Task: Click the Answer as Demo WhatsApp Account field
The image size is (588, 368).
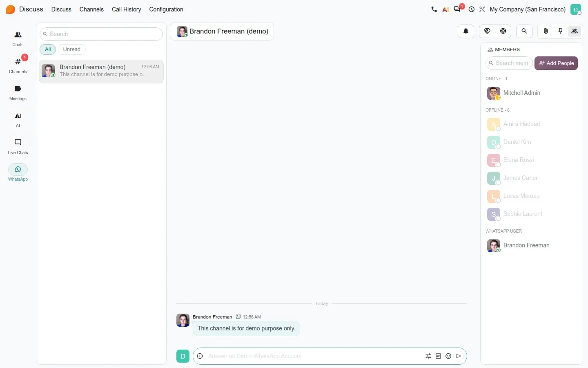Action: coord(314,356)
